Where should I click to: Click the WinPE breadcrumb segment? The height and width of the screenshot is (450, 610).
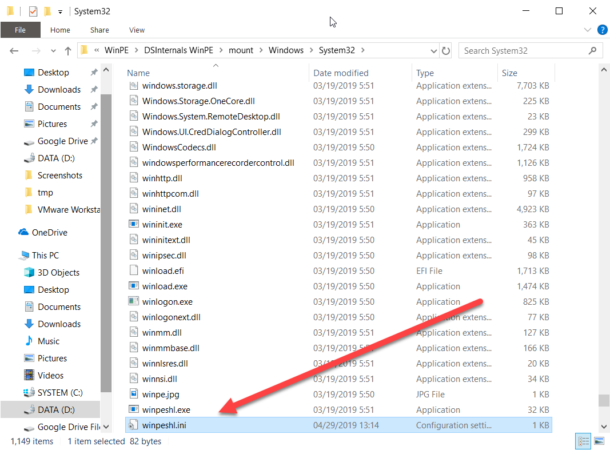[x=116, y=50]
